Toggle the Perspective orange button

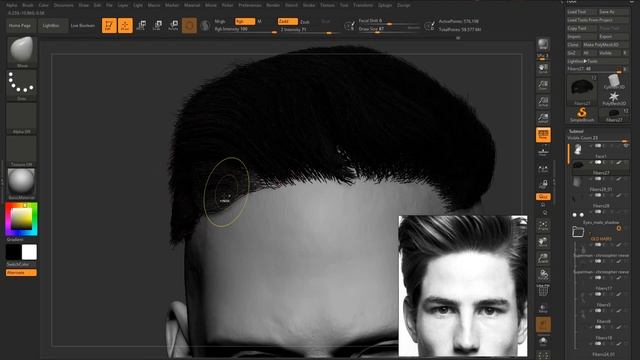[543, 135]
